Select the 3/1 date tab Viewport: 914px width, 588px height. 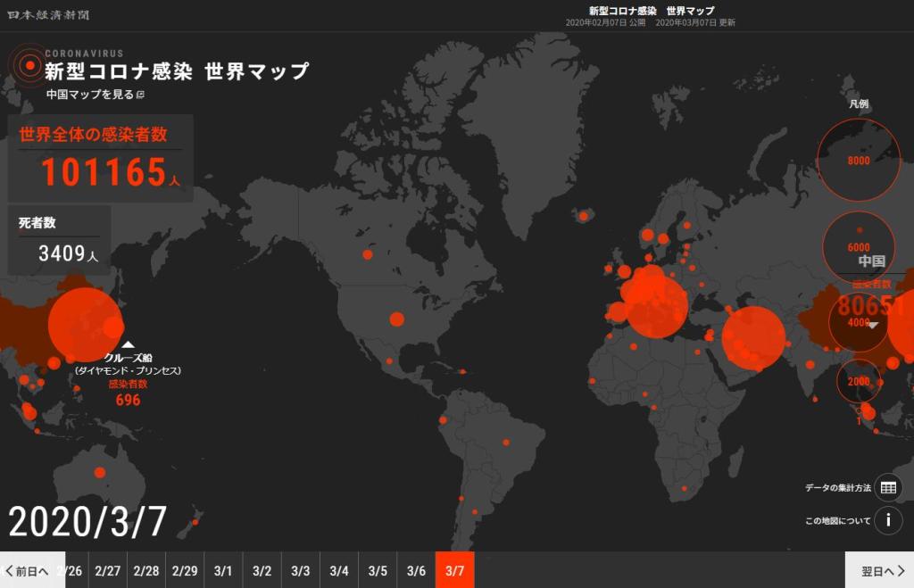(224, 570)
